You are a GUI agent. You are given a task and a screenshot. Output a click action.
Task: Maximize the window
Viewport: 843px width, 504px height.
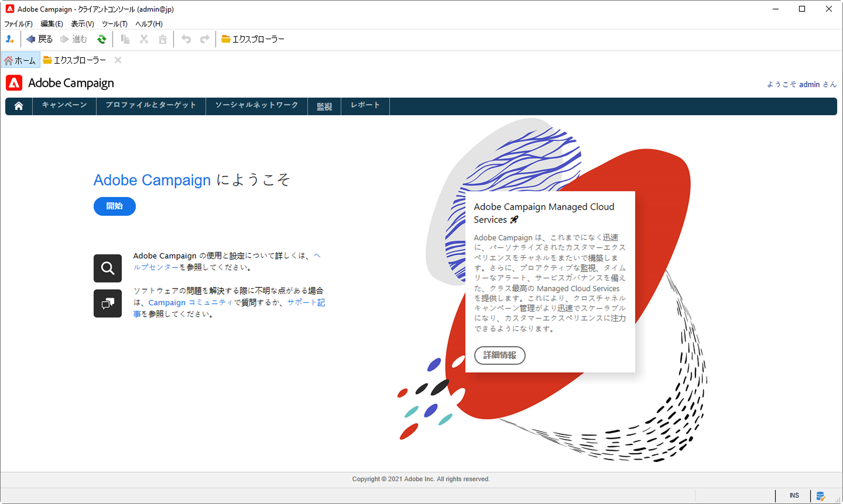(x=802, y=9)
